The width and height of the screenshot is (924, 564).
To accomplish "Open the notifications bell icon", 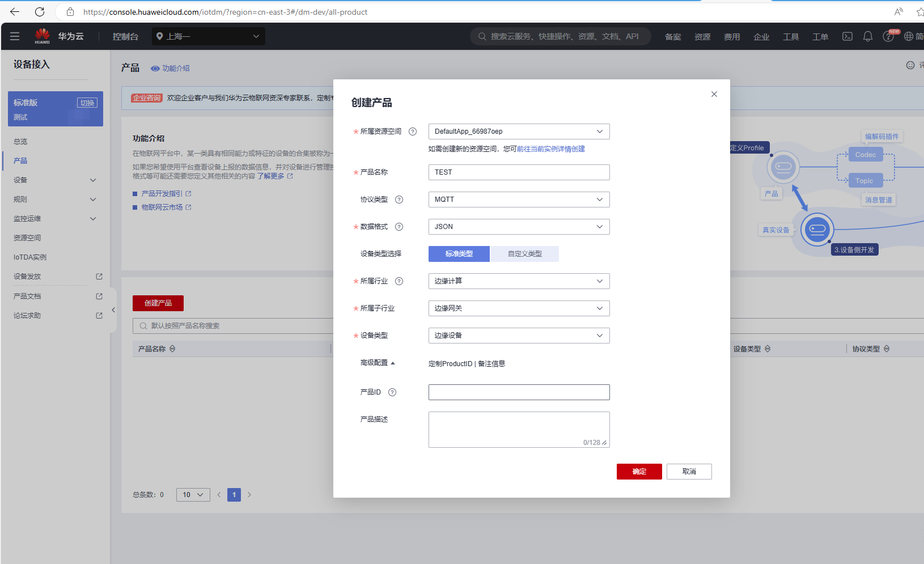I will tap(867, 36).
